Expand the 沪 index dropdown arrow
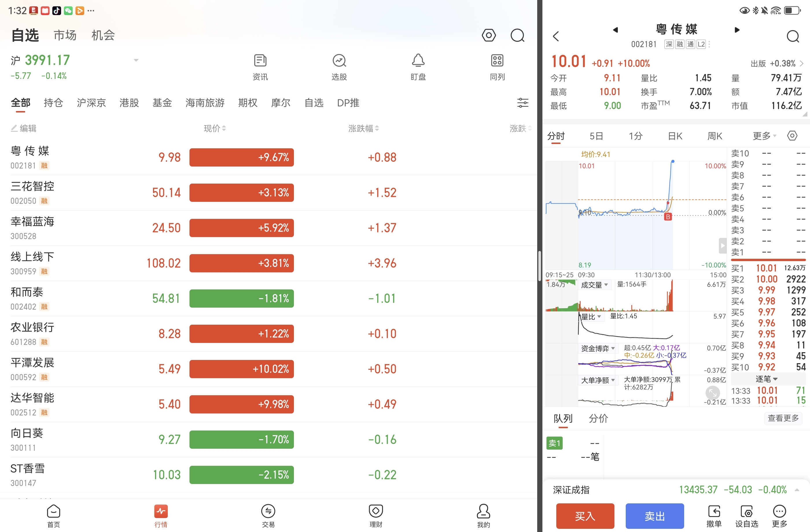The height and width of the screenshot is (532, 810). pos(136,60)
